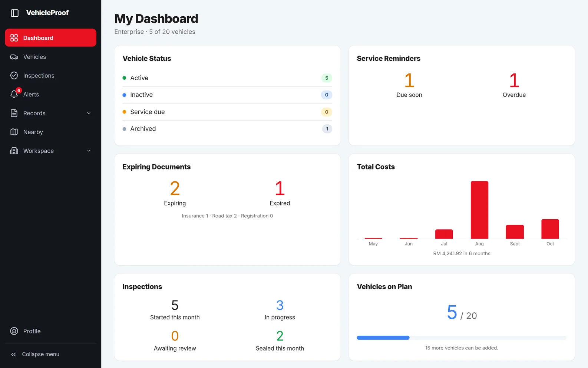Click the In progress inspections count 3
The width and height of the screenshot is (588, 368).
[x=280, y=306]
